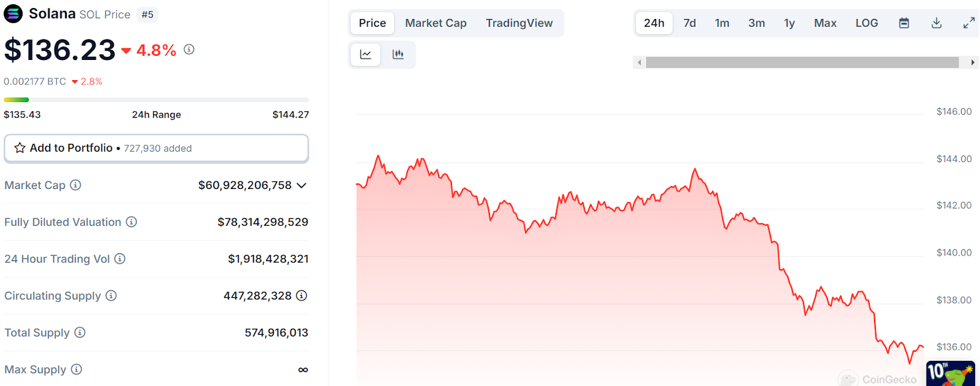The height and width of the screenshot is (386, 980).
Task: Expand the Market Cap dropdown chevron
Action: (301, 185)
